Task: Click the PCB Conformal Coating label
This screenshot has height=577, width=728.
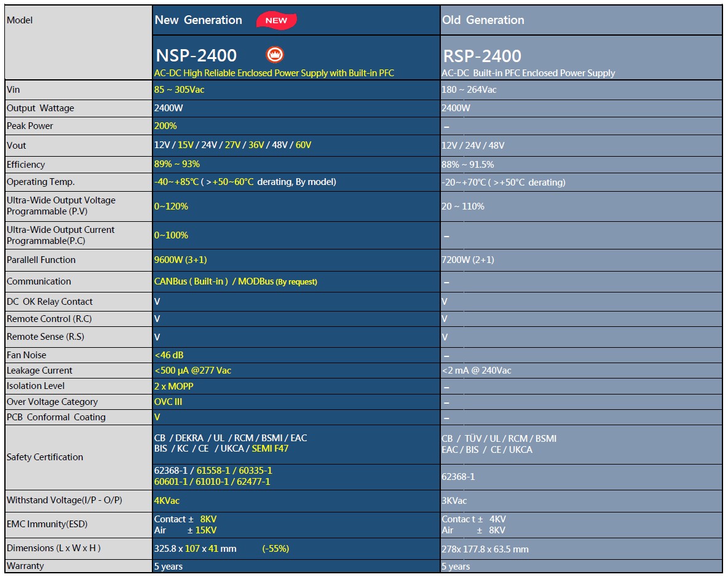Action: (56, 417)
